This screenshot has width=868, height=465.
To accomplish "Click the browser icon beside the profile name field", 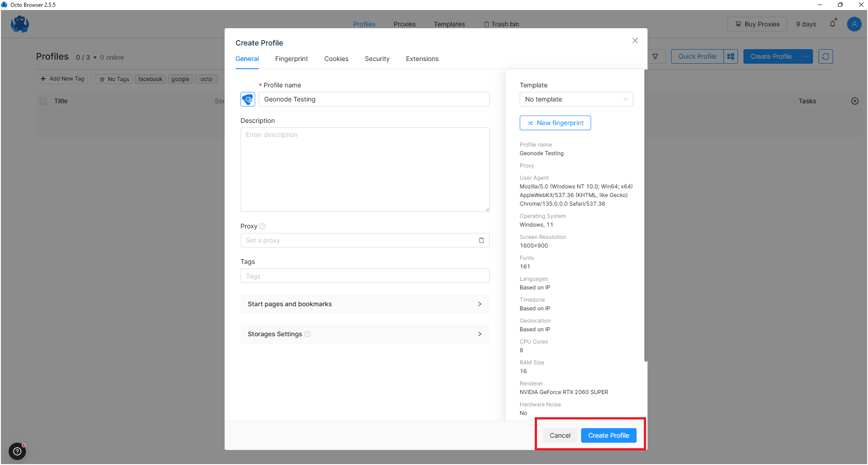I will pyautogui.click(x=248, y=99).
